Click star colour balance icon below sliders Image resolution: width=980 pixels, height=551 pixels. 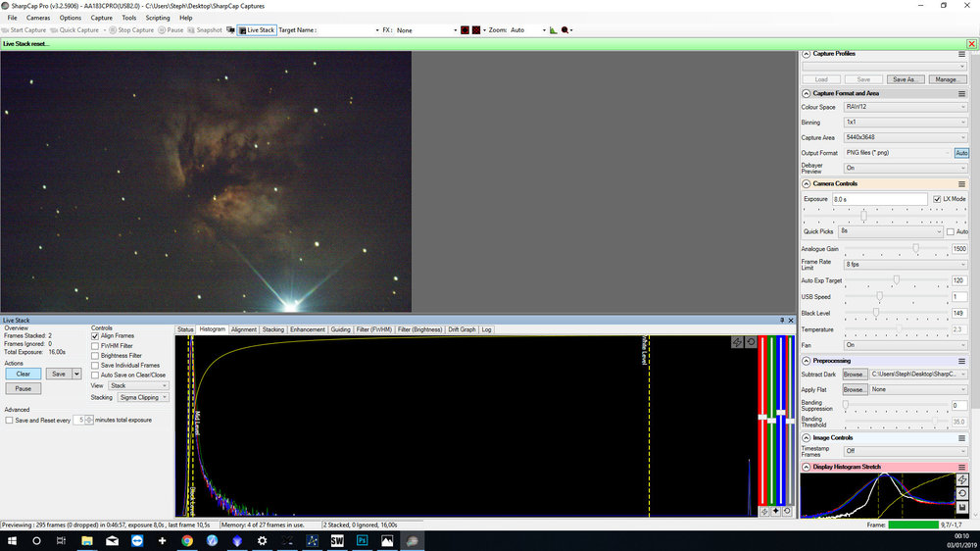coord(775,511)
